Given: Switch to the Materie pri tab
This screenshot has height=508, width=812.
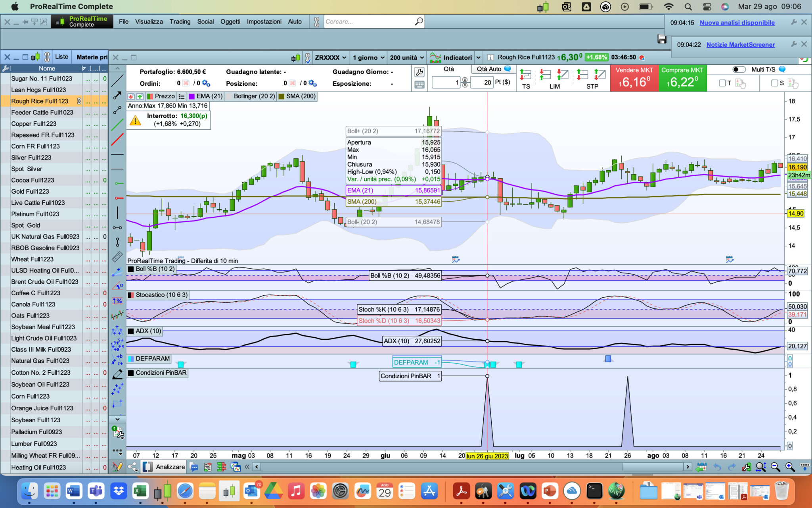Looking at the screenshot, I should tap(92, 57).
